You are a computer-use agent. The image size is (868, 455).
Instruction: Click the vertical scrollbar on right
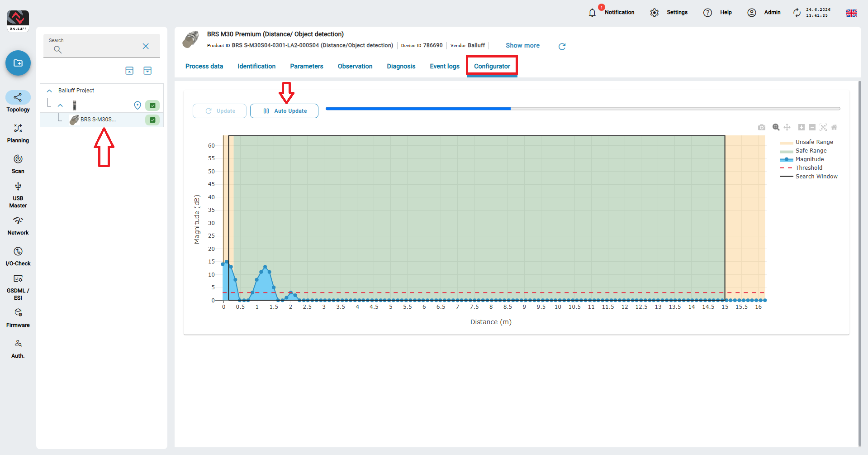[860, 263]
